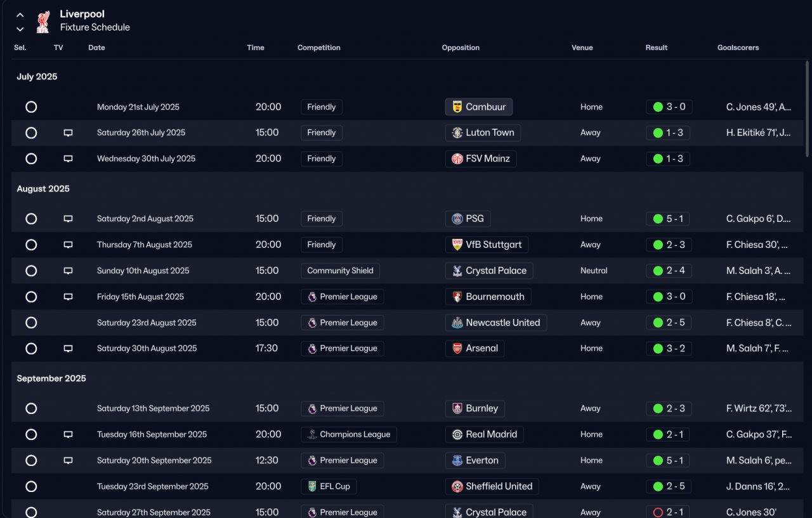Screen dimensions: 812x518
Task: Sort by the Competition column header
Action: tap(318, 48)
